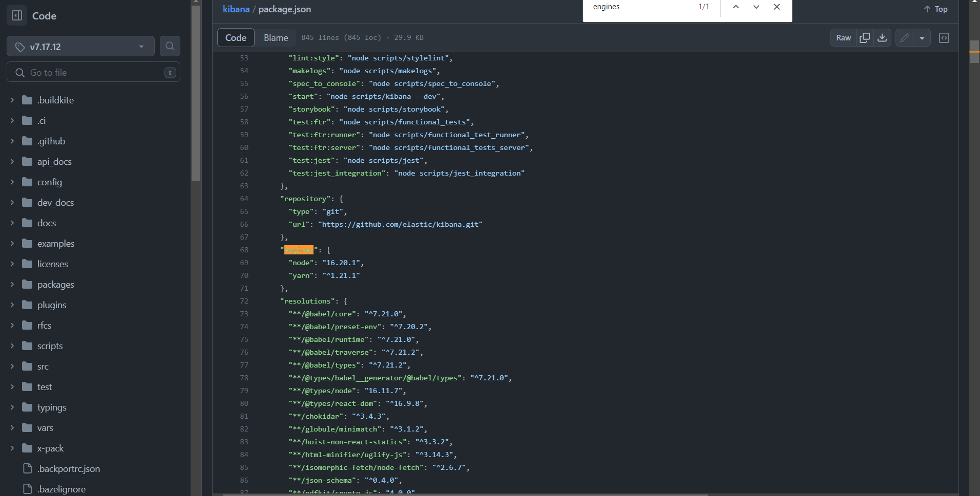
Task: Expand the src folder chevron
Action: coord(11,366)
